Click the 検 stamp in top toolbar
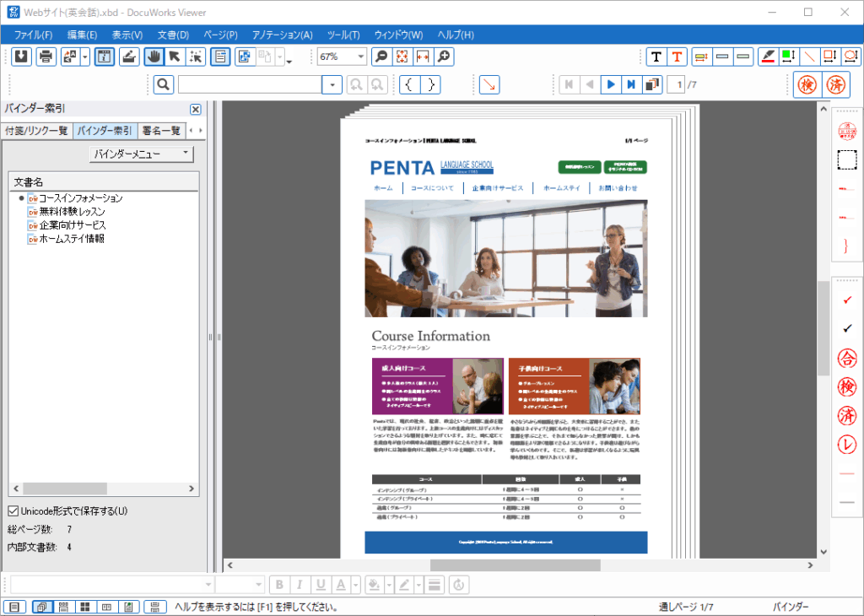 click(806, 84)
